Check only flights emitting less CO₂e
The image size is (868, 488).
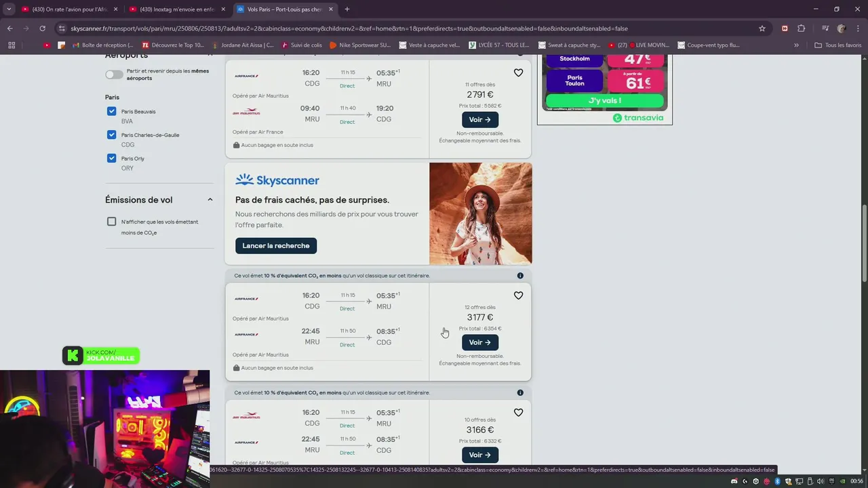click(x=111, y=222)
